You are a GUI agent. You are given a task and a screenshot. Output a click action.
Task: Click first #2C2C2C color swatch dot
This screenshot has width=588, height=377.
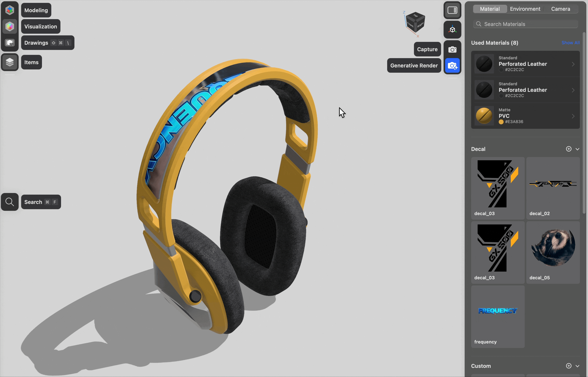coord(501,70)
